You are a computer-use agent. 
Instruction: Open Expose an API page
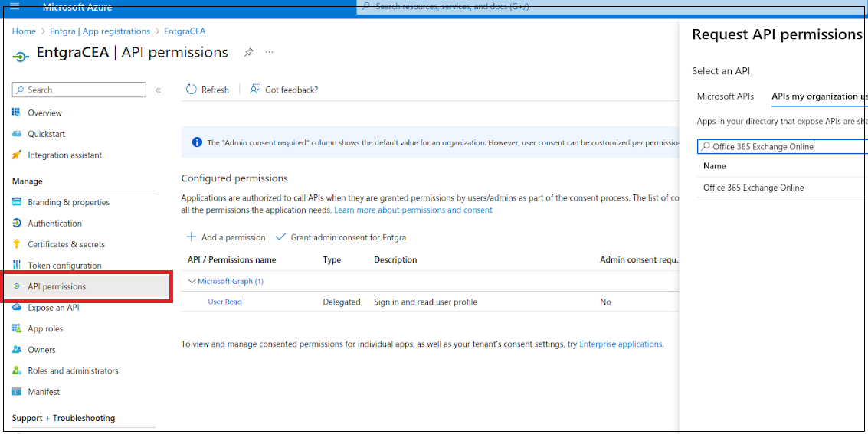[54, 308]
